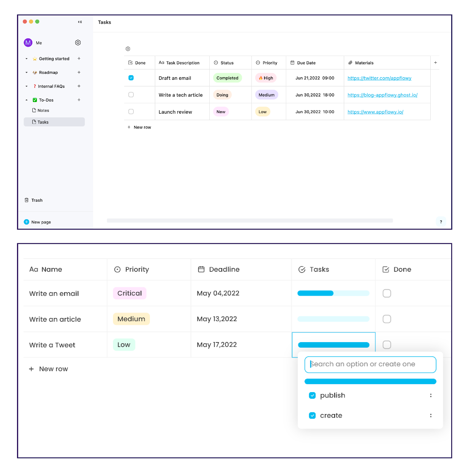Viewport: 470px width, 476px height.
Task: Uncheck the publish task option
Action: [312, 395]
